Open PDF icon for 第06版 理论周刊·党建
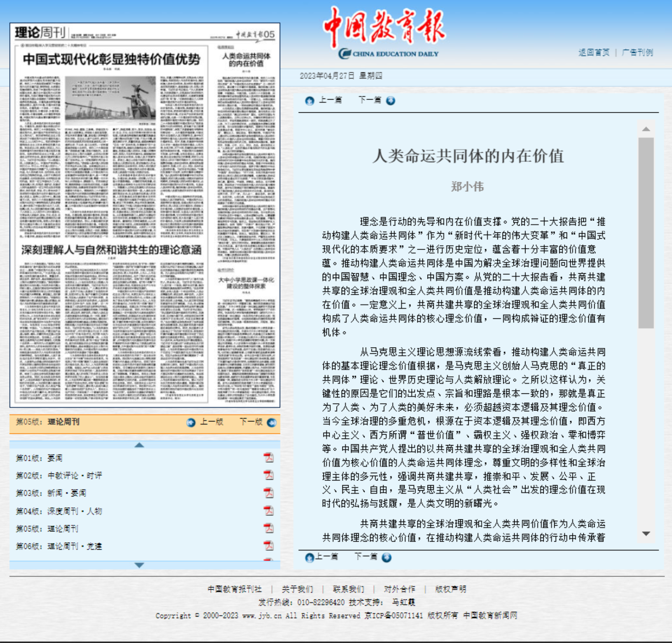 (x=269, y=546)
